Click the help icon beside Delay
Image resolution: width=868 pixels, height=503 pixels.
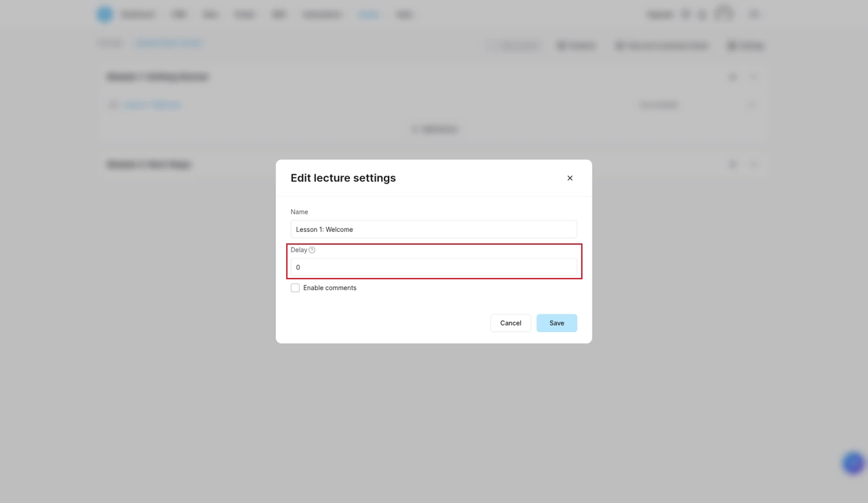(x=312, y=250)
